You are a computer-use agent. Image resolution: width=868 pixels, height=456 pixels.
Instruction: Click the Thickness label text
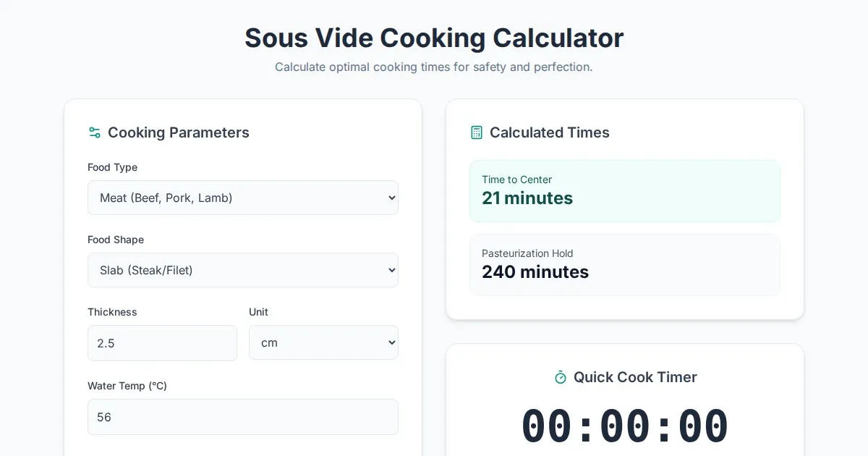click(x=112, y=312)
